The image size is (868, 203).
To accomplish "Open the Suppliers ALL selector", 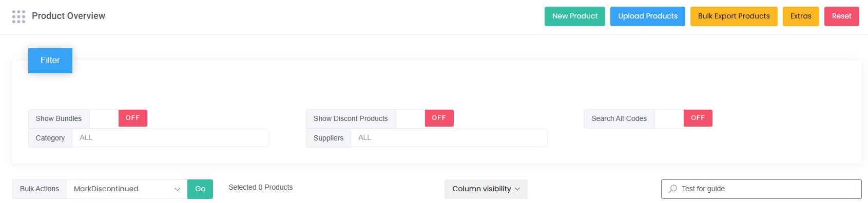I will (449, 138).
